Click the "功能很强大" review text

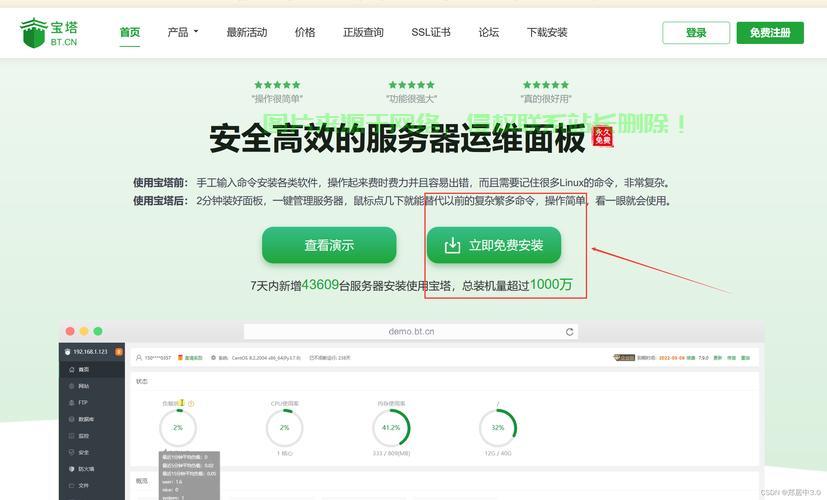[411, 99]
